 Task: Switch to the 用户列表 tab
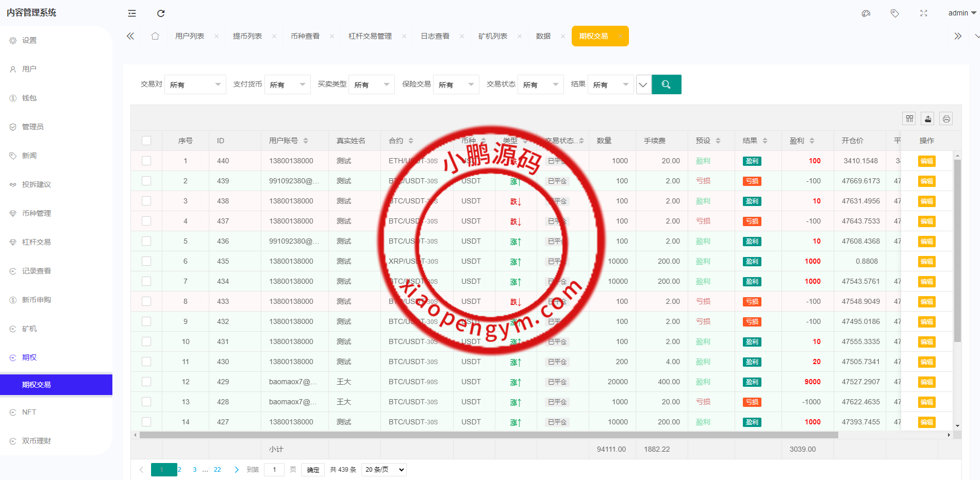click(190, 36)
